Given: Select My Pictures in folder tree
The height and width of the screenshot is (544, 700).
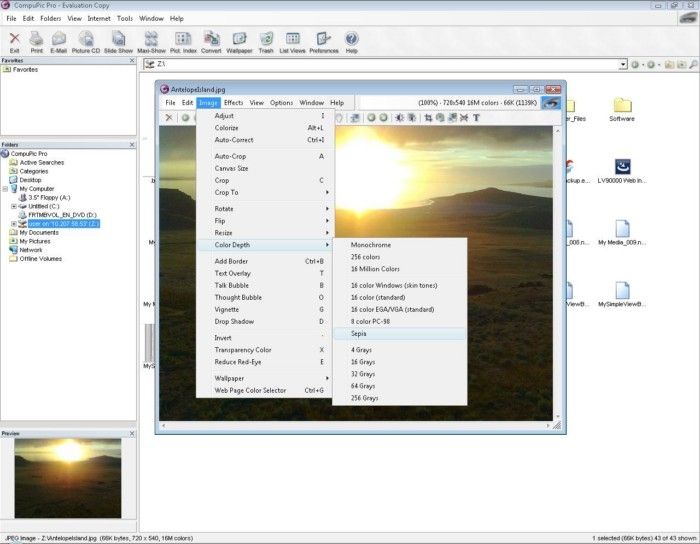Looking at the screenshot, I should tap(34, 241).
